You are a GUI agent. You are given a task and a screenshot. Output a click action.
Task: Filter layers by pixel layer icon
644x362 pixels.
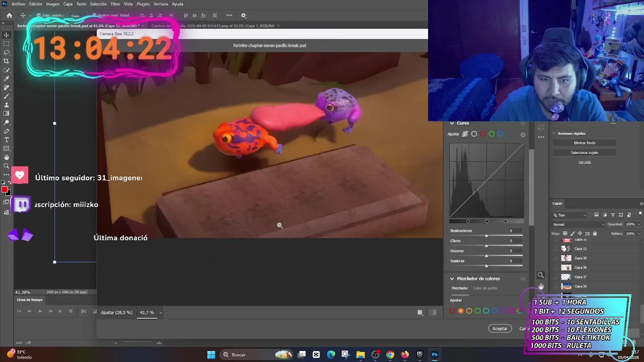[x=596, y=215]
